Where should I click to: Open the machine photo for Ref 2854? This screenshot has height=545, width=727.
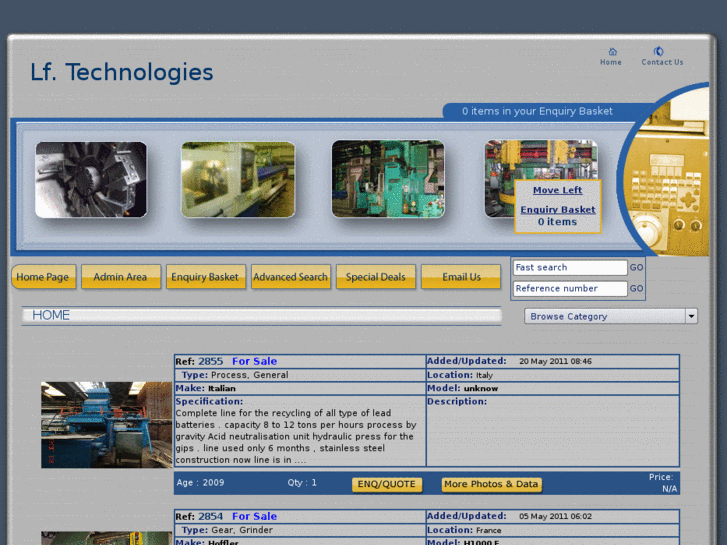tap(107, 538)
